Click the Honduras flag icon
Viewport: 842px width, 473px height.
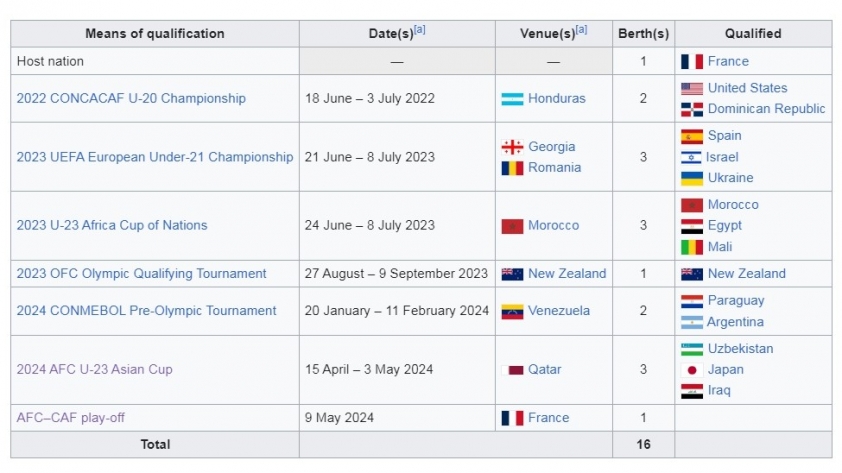512,99
